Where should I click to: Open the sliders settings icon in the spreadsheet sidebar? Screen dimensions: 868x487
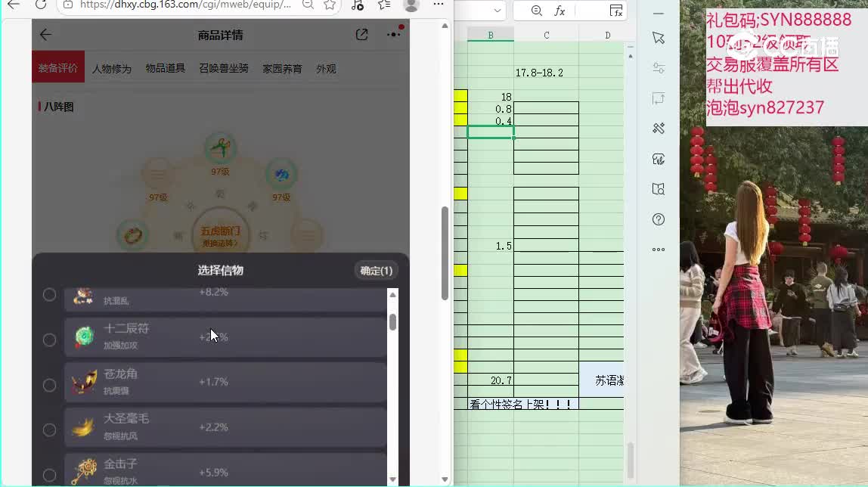[659, 68]
